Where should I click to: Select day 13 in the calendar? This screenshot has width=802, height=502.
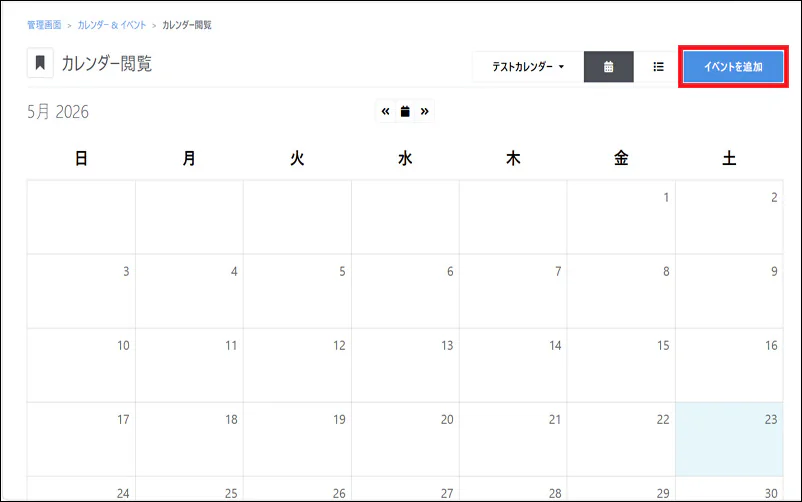click(405, 365)
